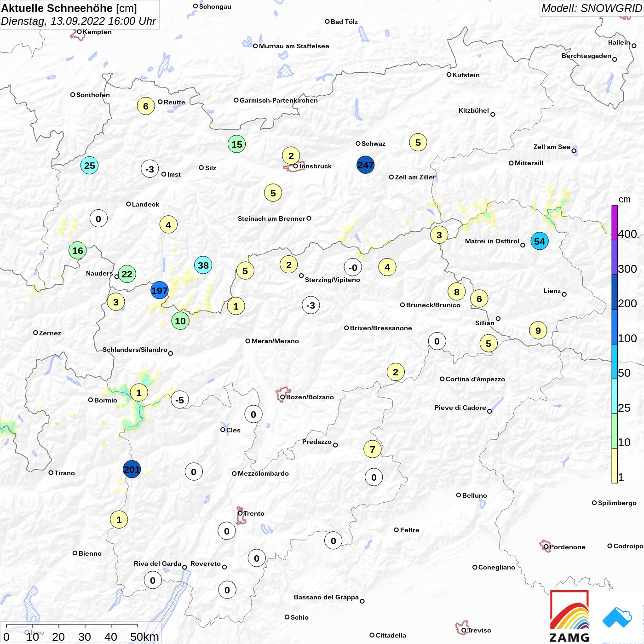Select the 8 cm station marker
Screen dimensions: 644x644
click(457, 292)
